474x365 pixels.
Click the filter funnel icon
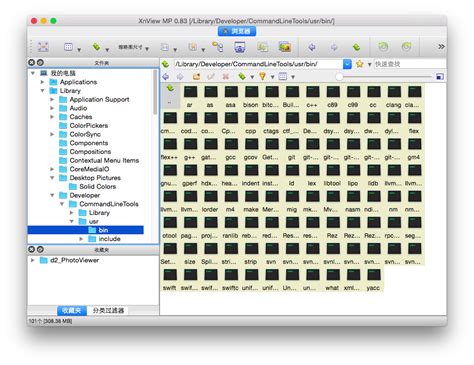[262, 77]
